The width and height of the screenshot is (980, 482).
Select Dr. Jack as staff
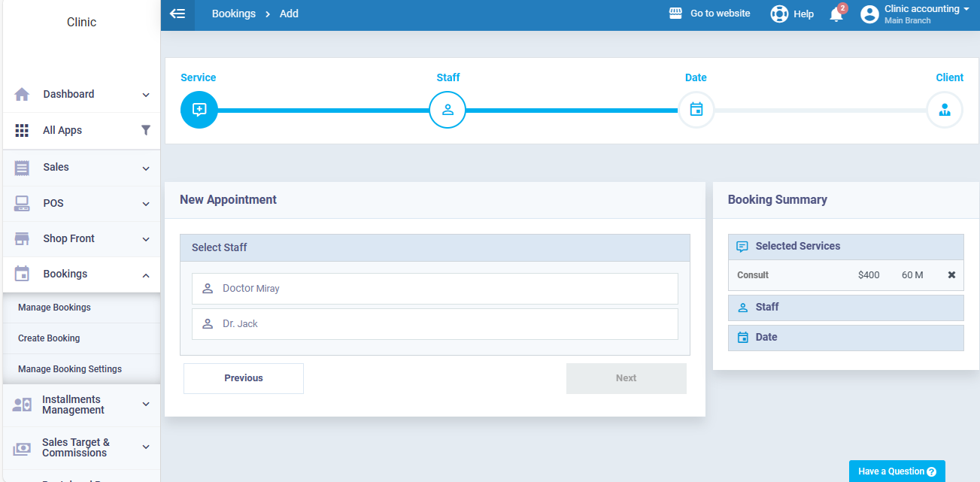[x=435, y=324]
